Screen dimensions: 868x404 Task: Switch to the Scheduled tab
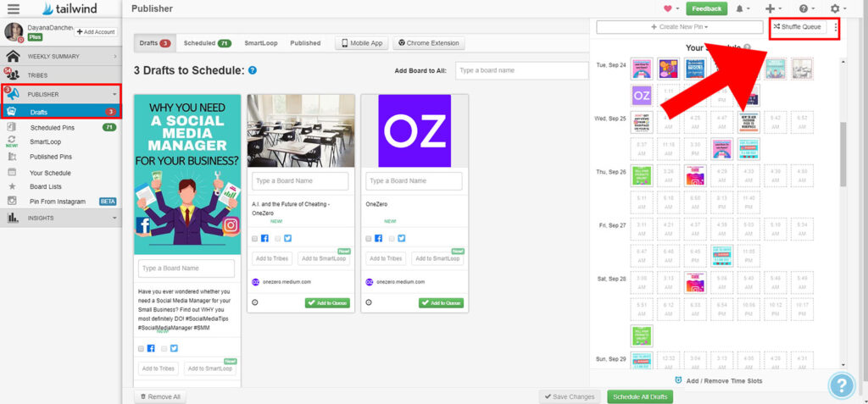click(x=208, y=43)
